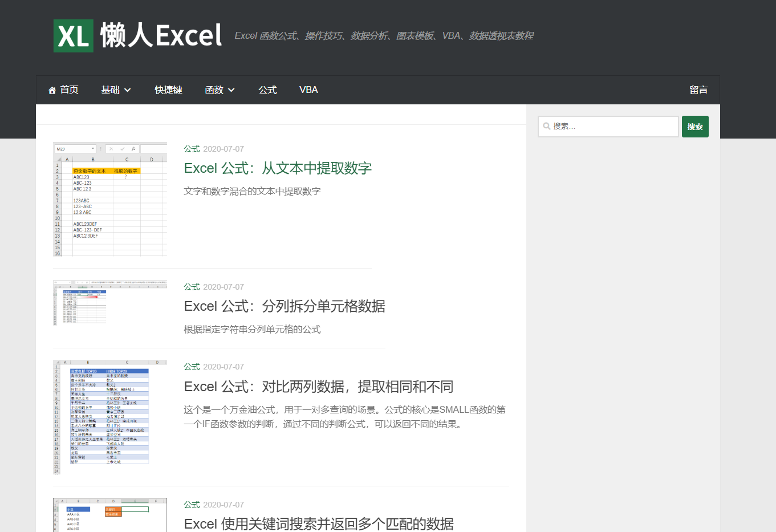
Task: Click date 2020-07-07 of 分列拆分单元格数据 post
Action: (224, 287)
